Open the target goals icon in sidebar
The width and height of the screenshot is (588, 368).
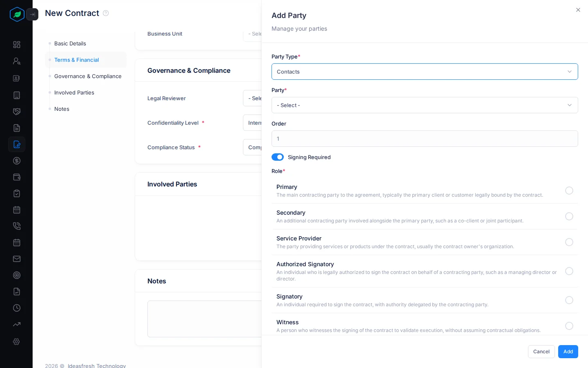click(x=17, y=275)
